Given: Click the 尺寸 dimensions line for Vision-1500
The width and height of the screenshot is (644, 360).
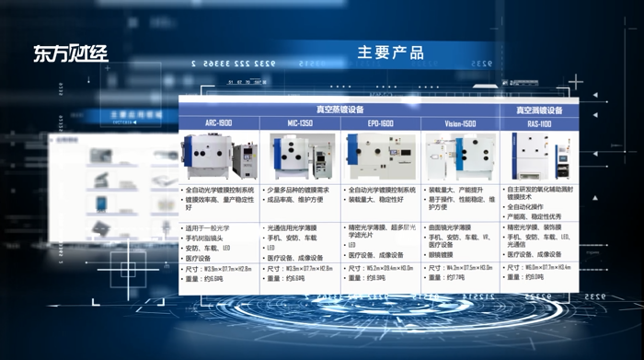Looking at the screenshot, I should pos(460,268).
